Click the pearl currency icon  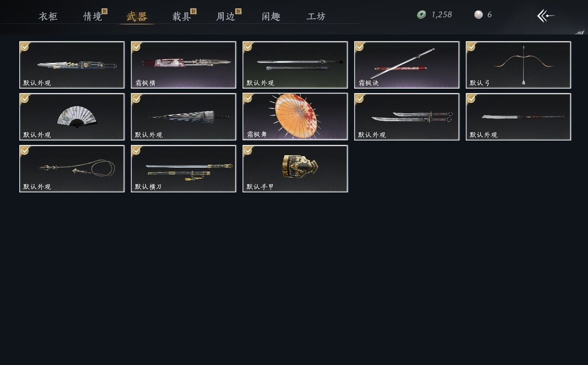[479, 15]
